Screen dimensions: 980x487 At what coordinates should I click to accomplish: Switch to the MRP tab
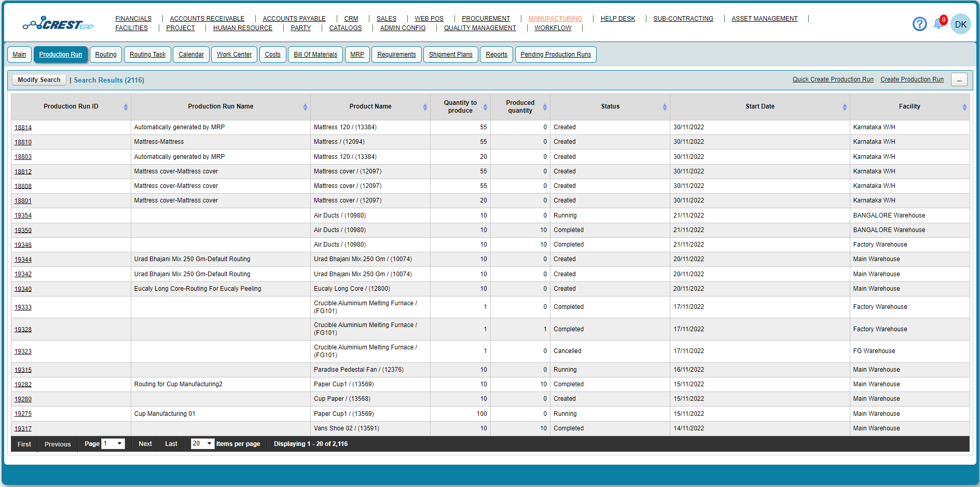357,54
